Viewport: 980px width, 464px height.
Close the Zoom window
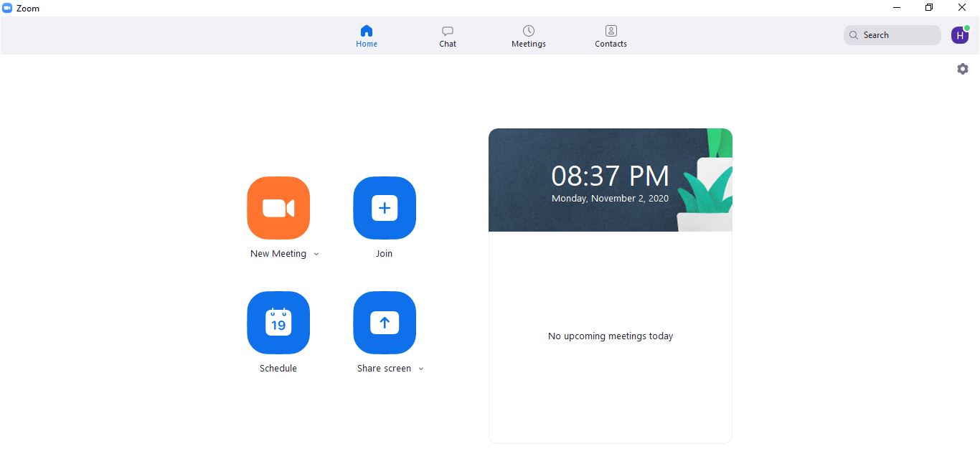coord(962,8)
